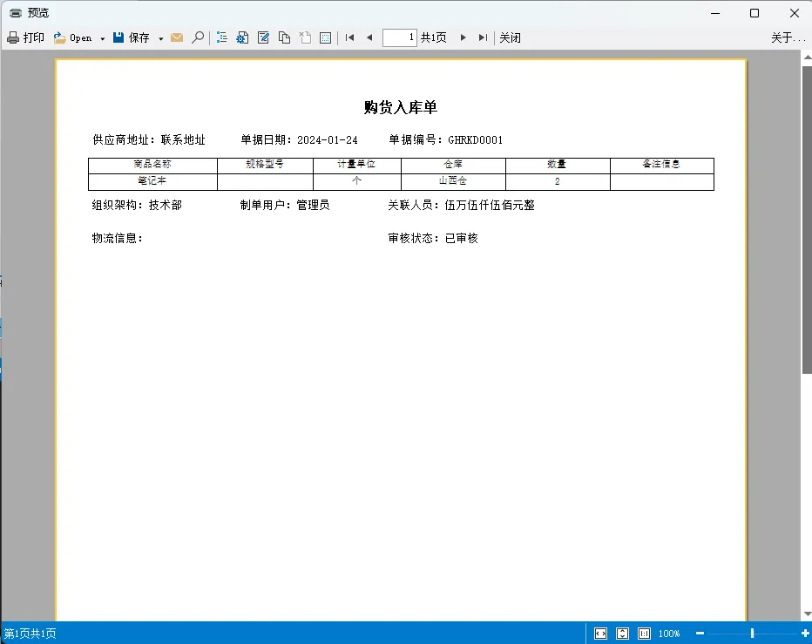Click the 打印 print button
The height and width of the screenshot is (644, 812).
(25, 37)
